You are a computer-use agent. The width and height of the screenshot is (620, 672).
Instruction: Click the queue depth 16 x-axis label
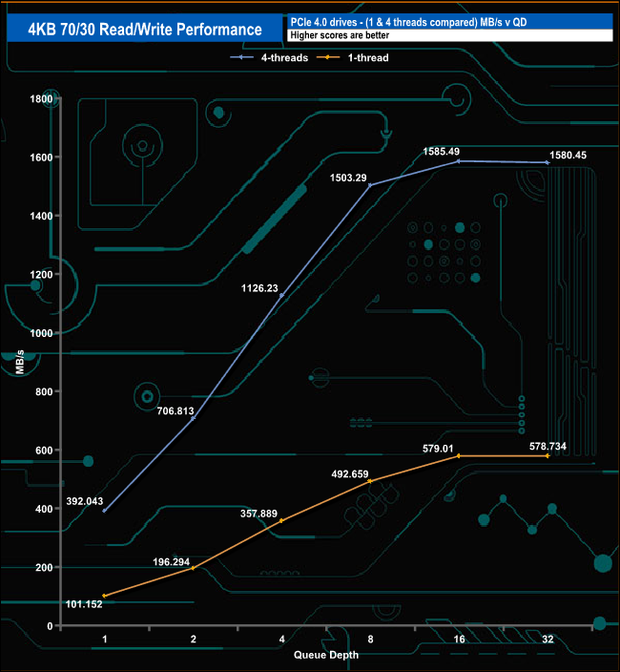click(459, 640)
